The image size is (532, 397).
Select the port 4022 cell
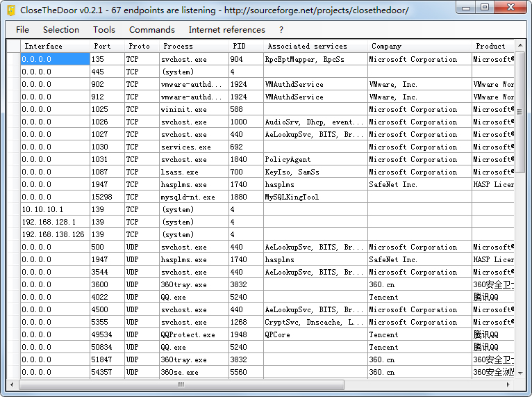coord(107,297)
